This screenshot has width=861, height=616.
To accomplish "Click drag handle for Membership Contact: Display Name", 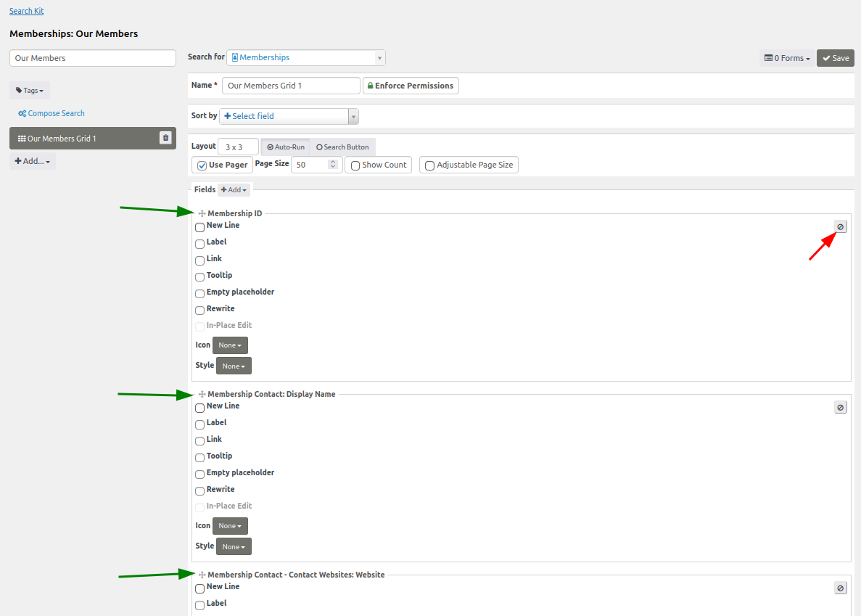I will coord(202,395).
